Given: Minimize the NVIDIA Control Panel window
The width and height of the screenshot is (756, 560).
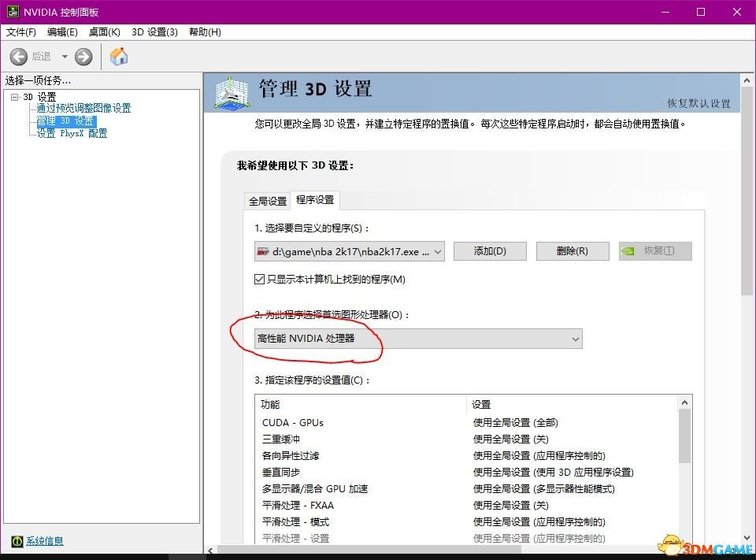Looking at the screenshot, I should tap(665, 12).
